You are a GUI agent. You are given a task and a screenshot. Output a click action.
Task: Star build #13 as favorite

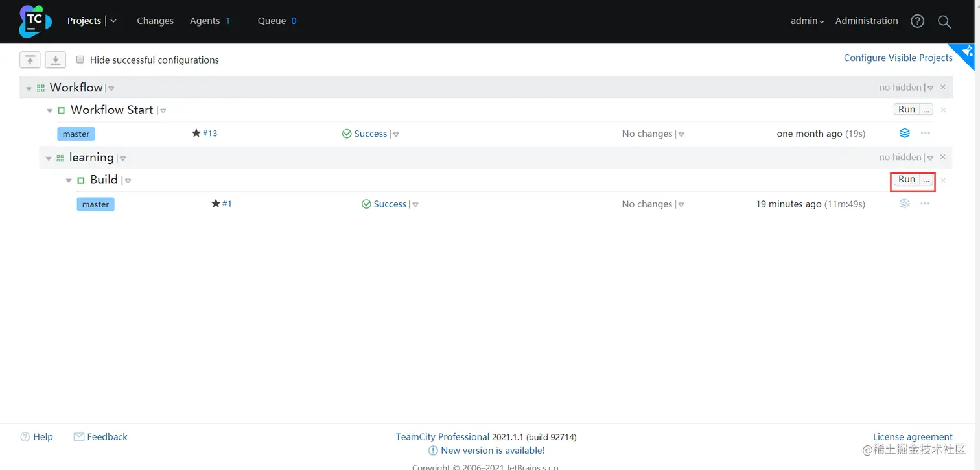(196, 133)
